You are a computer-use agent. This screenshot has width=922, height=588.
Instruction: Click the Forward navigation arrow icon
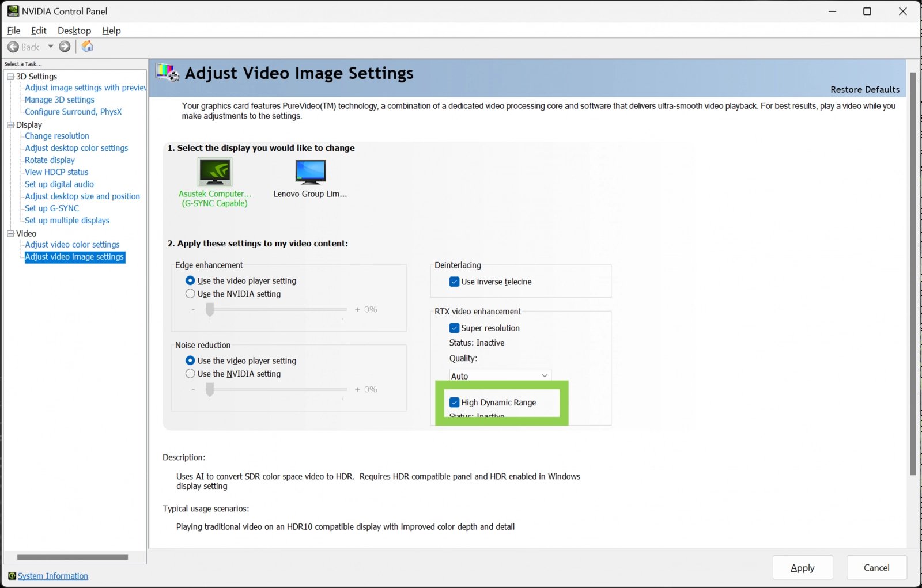click(64, 47)
